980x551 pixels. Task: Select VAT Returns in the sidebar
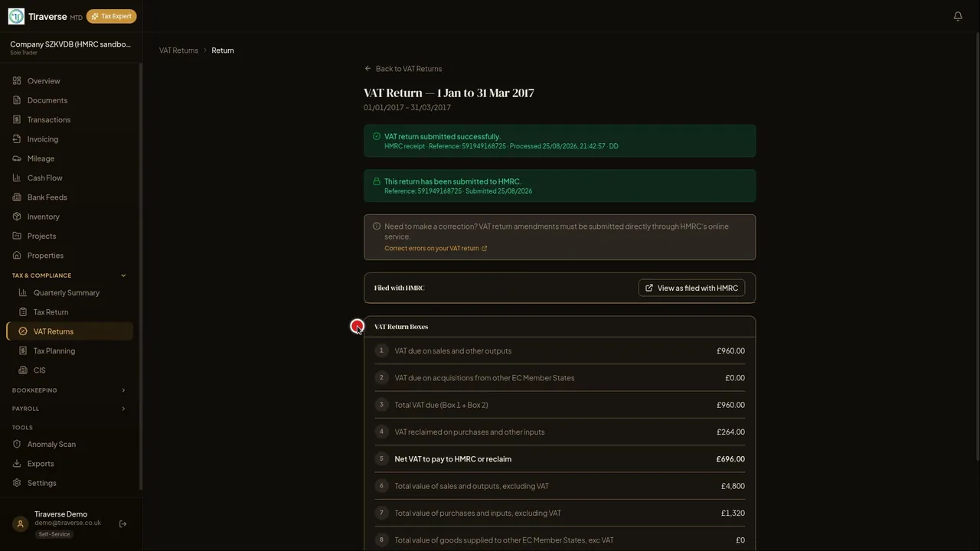[70, 331]
